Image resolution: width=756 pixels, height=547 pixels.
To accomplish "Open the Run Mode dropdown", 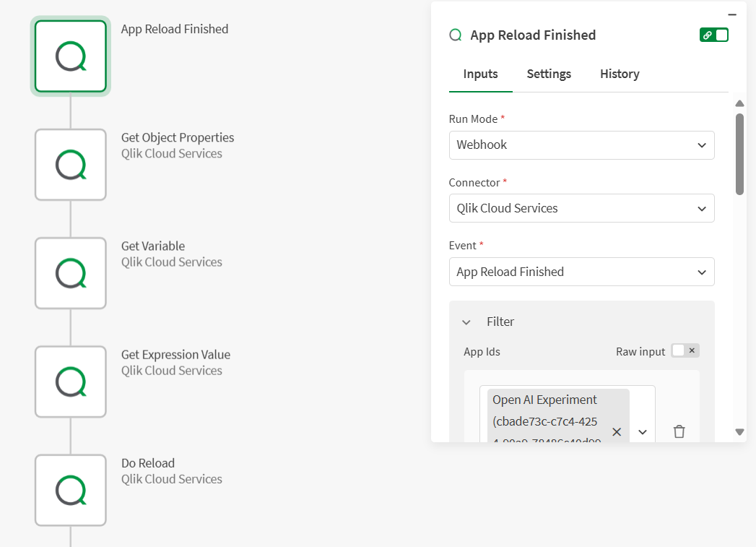I will [581, 145].
